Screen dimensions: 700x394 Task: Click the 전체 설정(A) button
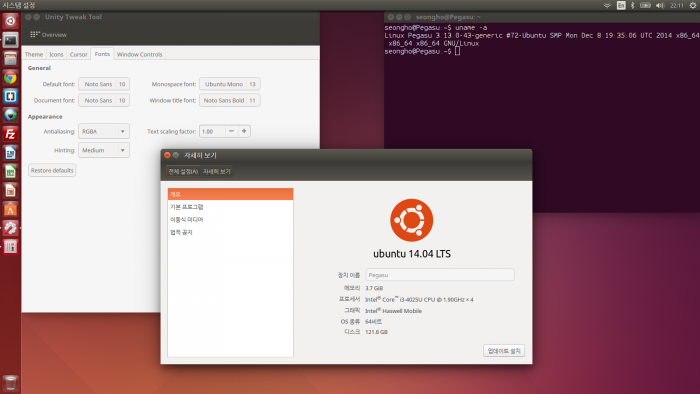click(183, 171)
